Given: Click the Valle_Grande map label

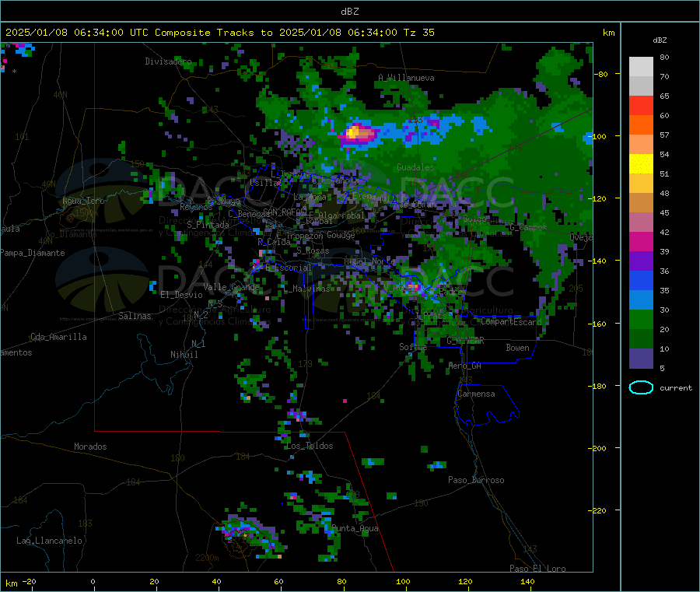Looking at the screenshot, I should pos(231,286).
